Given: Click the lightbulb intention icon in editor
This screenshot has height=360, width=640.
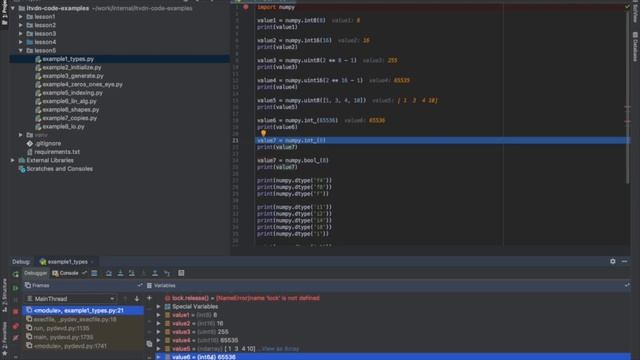Looking at the screenshot, I should [x=263, y=133].
